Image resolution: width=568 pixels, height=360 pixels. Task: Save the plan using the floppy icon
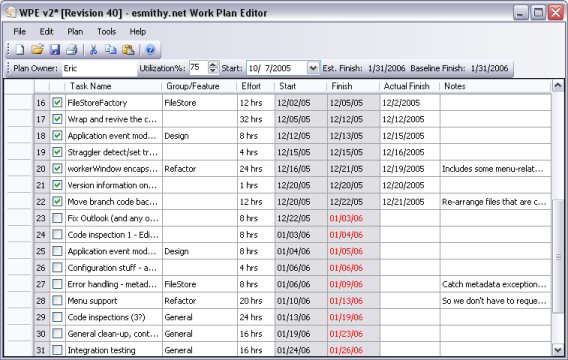(x=55, y=50)
